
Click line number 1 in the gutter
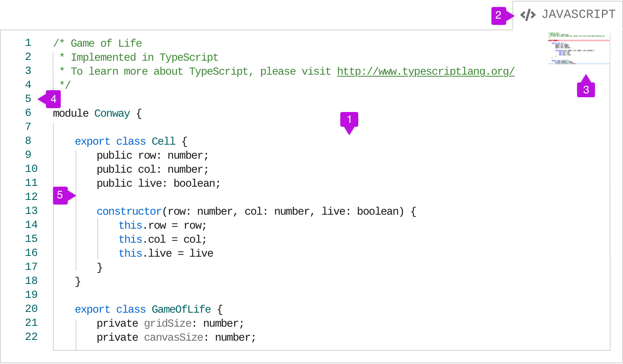(28, 43)
